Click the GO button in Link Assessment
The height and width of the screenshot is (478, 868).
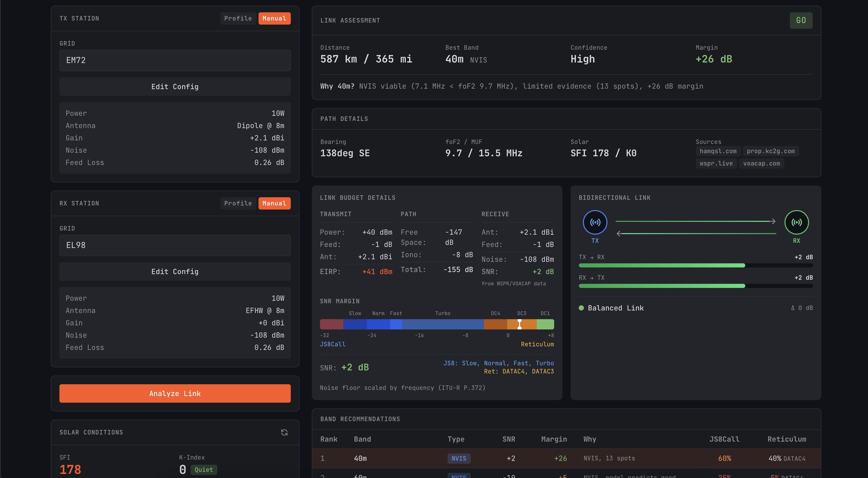point(801,20)
